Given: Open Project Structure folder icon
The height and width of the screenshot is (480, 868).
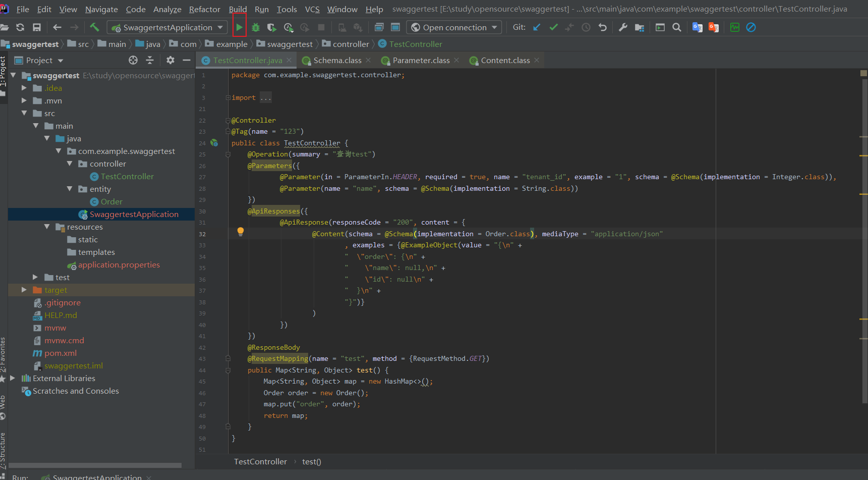Looking at the screenshot, I should 640,27.
